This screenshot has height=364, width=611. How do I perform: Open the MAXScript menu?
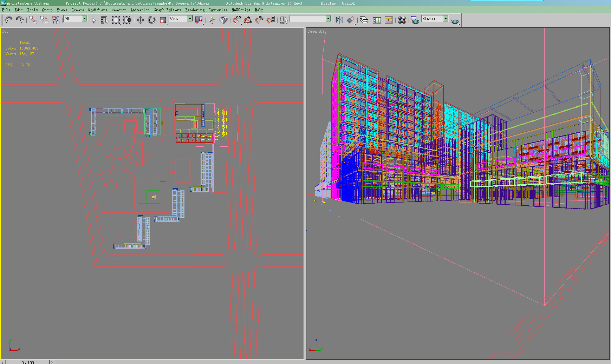click(241, 10)
